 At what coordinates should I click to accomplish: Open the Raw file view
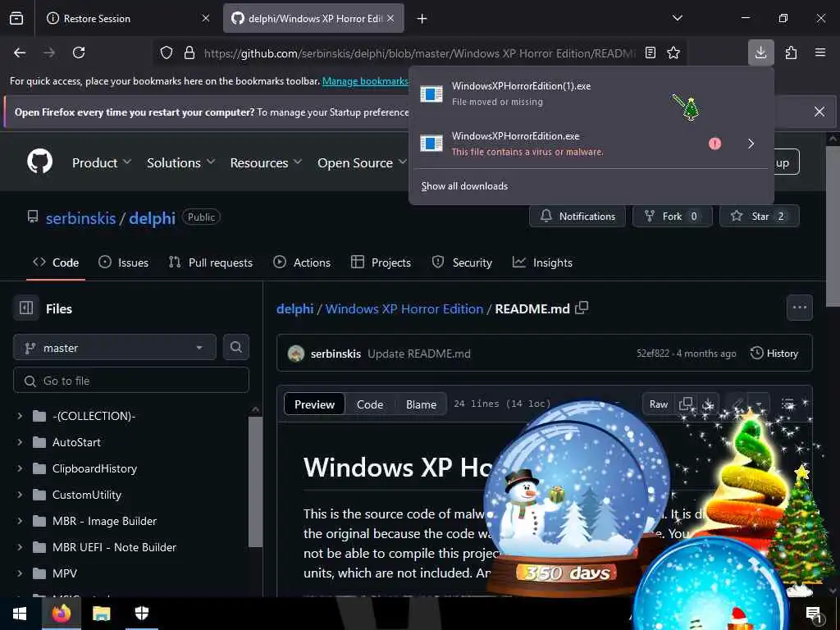click(x=659, y=404)
